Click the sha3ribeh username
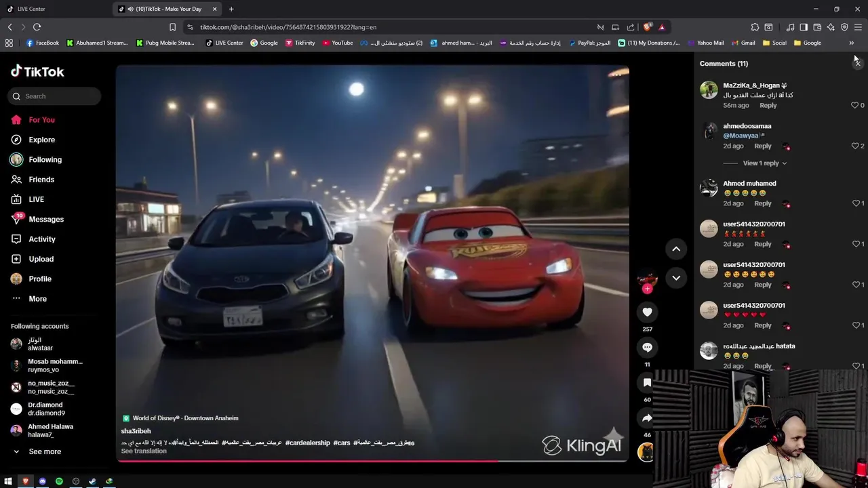This screenshot has height=488, width=868. [x=136, y=431]
